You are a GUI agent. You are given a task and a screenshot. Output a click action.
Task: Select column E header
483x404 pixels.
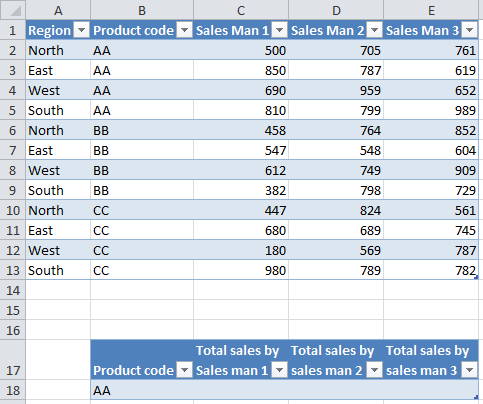click(x=431, y=10)
